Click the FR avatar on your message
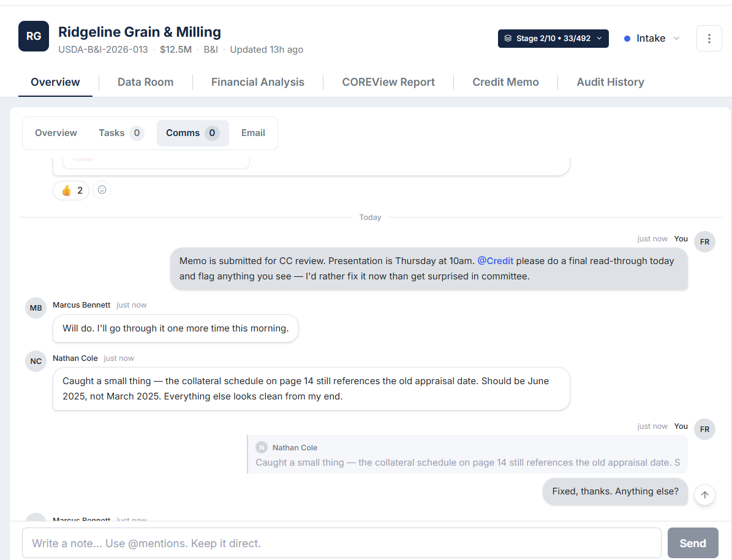Screen dimensions: 732x560 coord(704,241)
